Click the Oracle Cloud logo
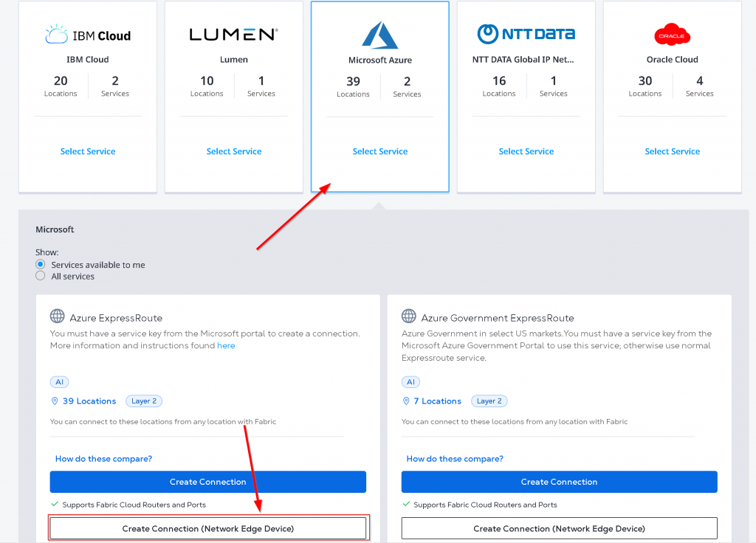 [x=672, y=35]
